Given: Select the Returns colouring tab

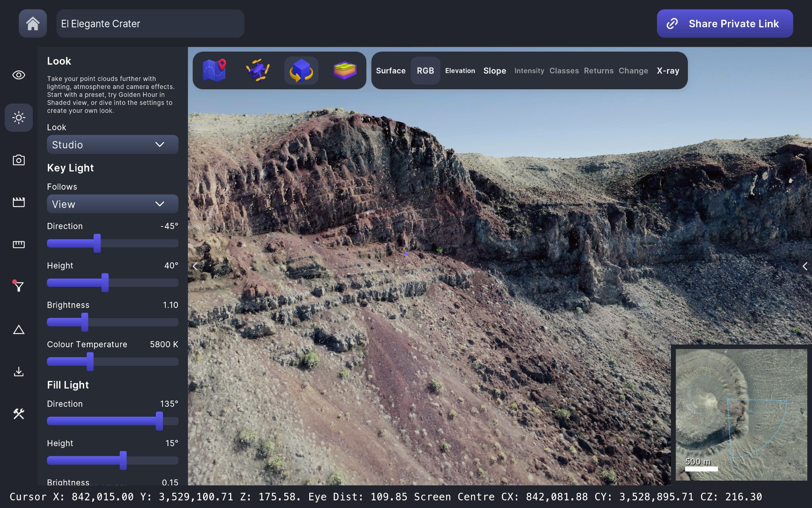Looking at the screenshot, I should tap(598, 71).
